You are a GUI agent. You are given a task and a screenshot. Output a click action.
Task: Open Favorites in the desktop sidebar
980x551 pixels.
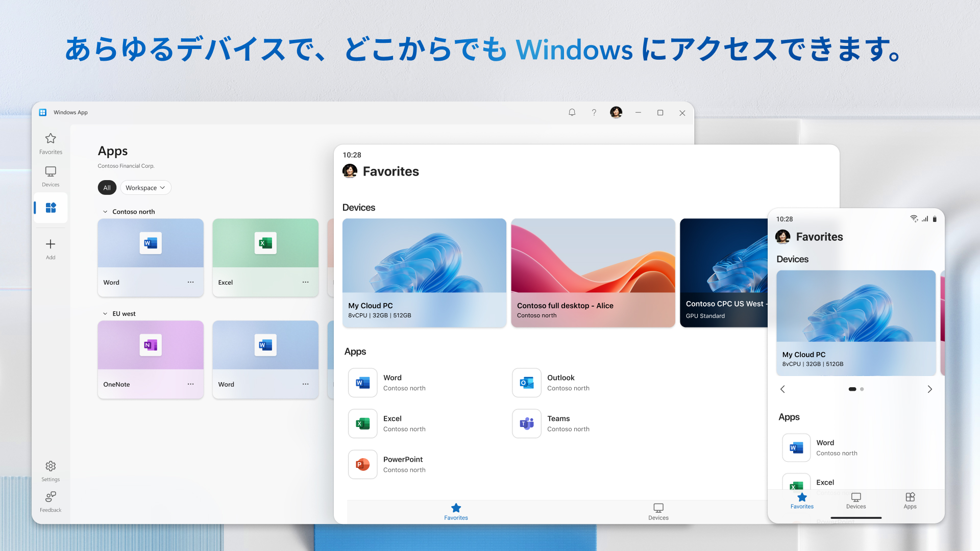[51, 143]
